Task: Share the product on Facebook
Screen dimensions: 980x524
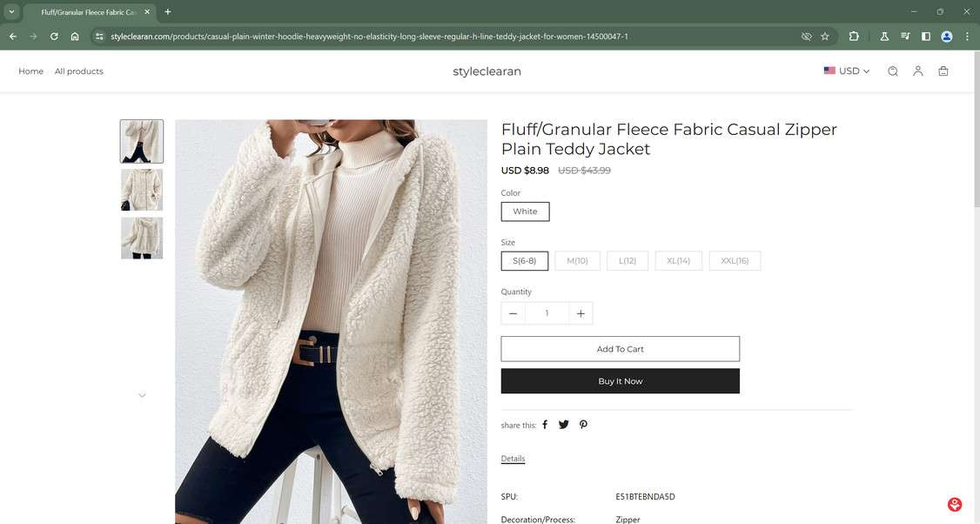Action: pyautogui.click(x=545, y=425)
